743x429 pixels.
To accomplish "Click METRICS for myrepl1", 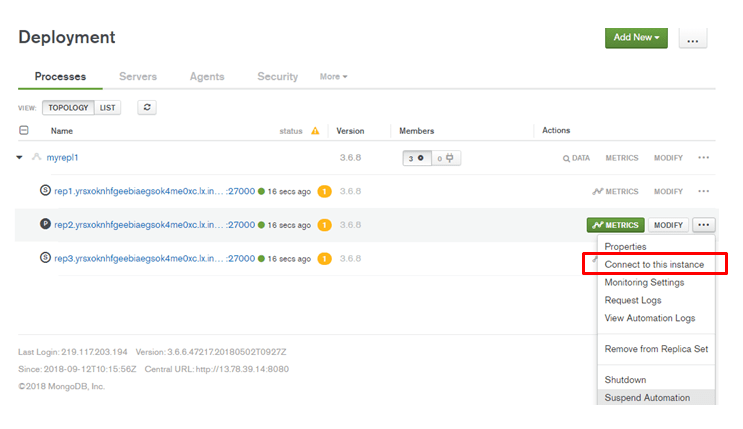I will pos(622,158).
